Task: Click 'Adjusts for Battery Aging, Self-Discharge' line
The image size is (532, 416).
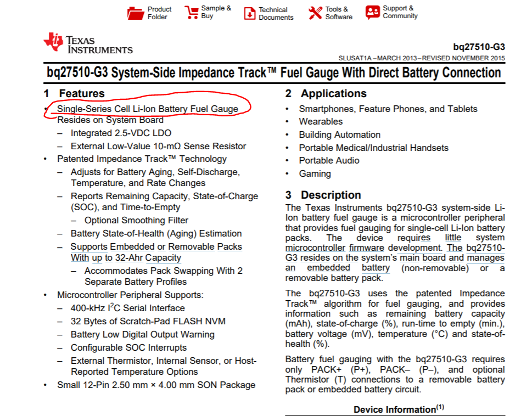Action: 155,172
